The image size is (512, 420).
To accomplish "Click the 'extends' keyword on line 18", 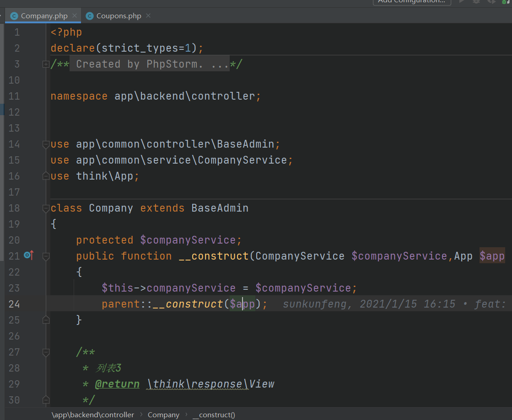I will [162, 208].
